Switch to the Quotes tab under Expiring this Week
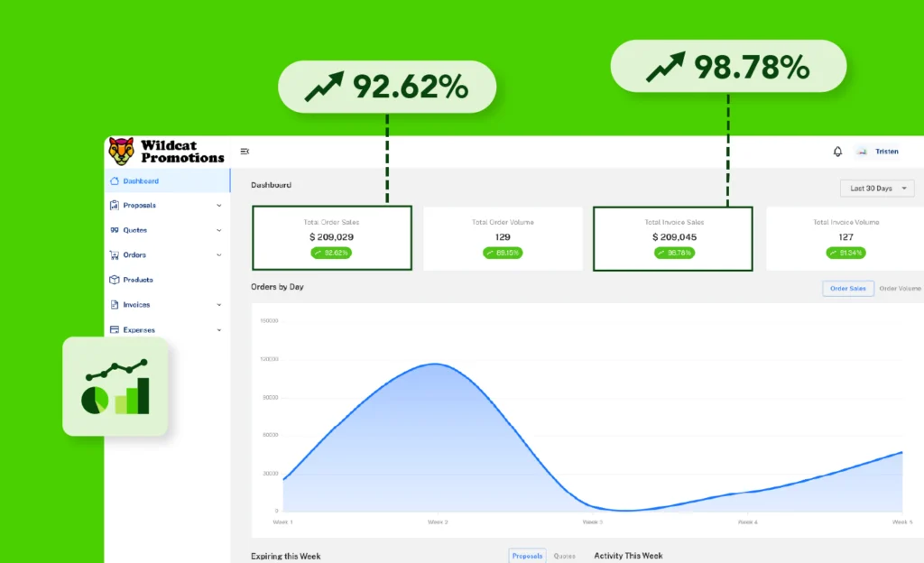924x563 pixels. 566,556
